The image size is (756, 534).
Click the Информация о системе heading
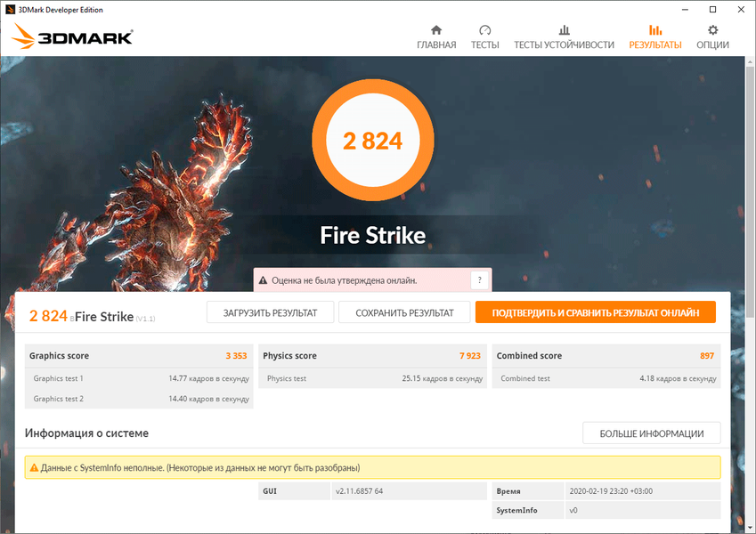coord(86,433)
